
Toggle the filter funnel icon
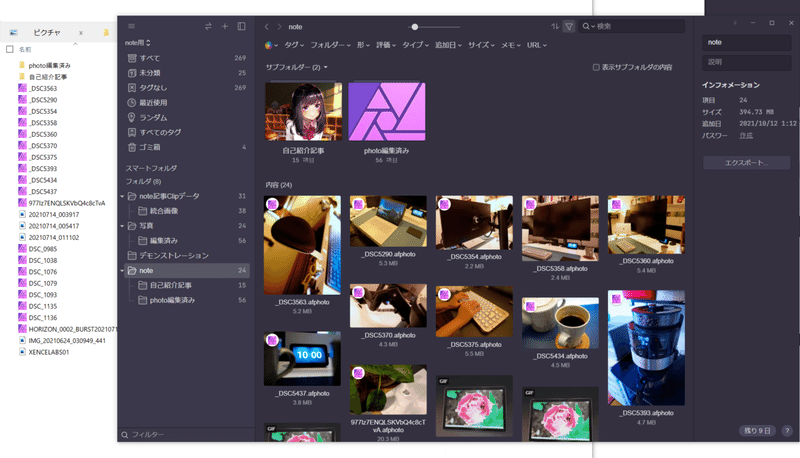pyautogui.click(x=569, y=27)
